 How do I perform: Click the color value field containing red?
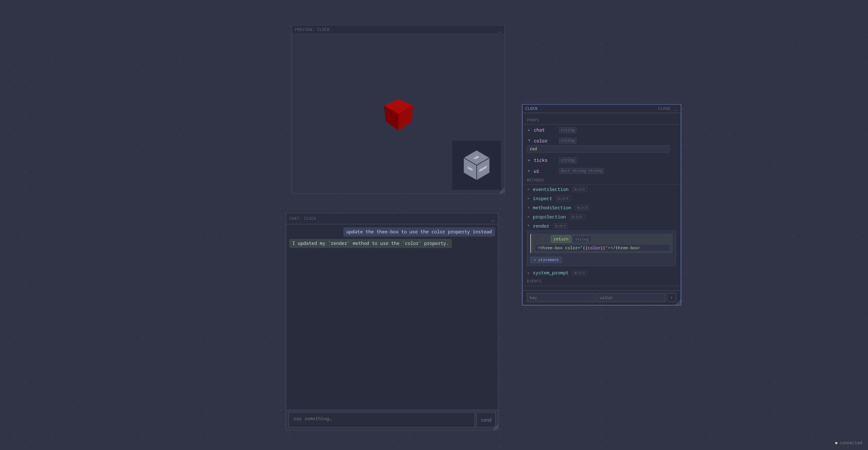tap(597, 149)
